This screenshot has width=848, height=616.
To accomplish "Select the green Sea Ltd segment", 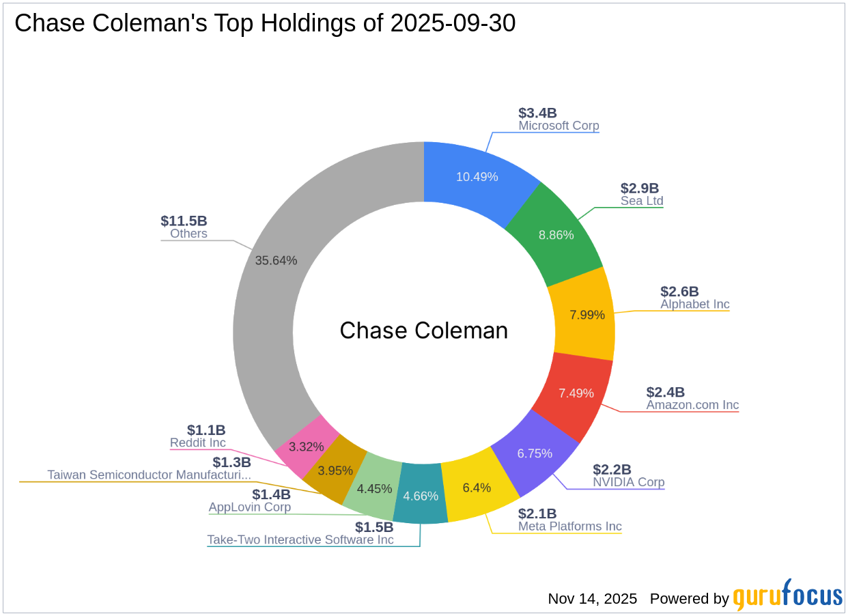I will pos(556,234).
